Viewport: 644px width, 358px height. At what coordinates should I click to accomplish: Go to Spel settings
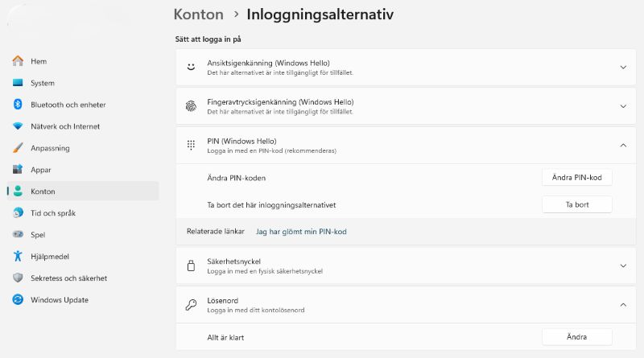pos(83,235)
